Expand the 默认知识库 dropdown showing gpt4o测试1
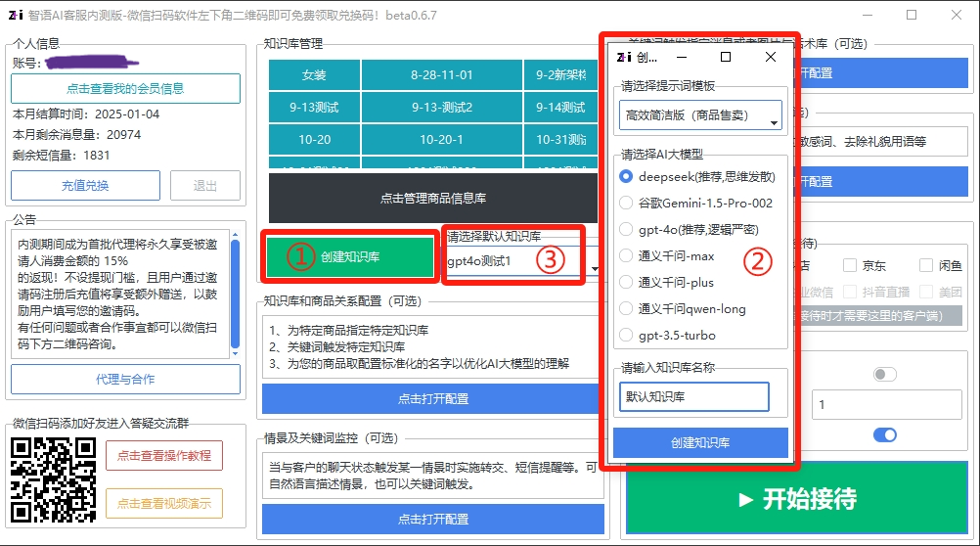The image size is (980, 546). pos(521,262)
